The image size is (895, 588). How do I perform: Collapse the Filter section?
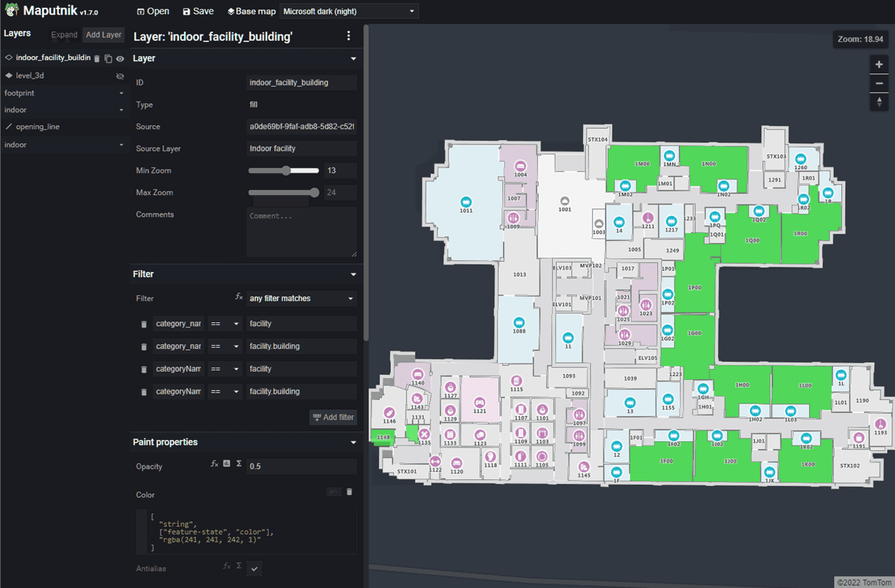(x=353, y=274)
